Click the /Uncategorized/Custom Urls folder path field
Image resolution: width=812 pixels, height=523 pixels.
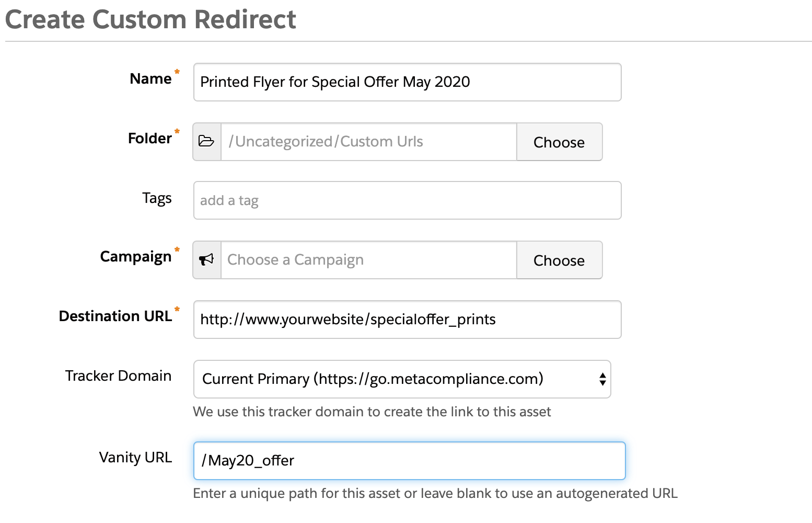[x=368, y=142]
